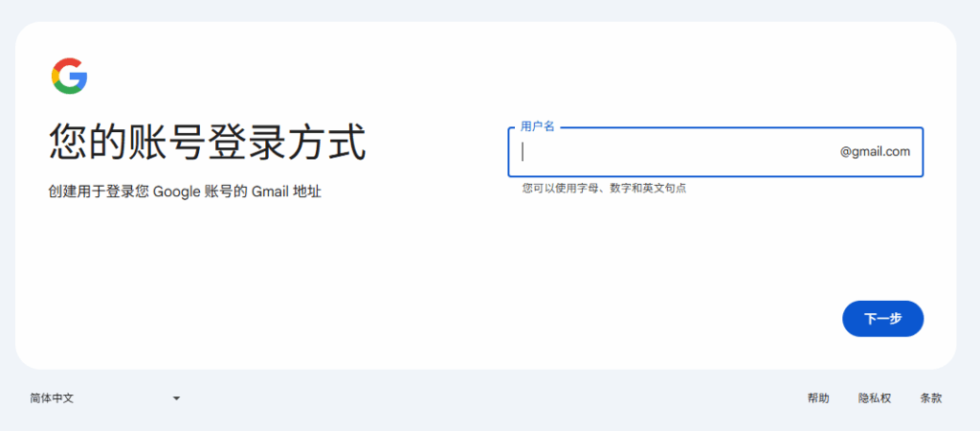Click the hint text 您可以使用字母、数字和英文句点
Screen dimensions: 980x431
tap(605, 189)
